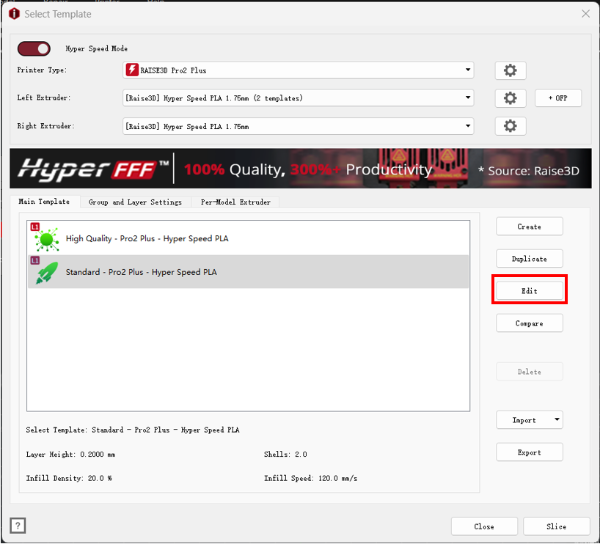This screenshot has height=544, width=600.
Task: Expand Right Extruder filament dropdown
Action: pos(468,126)
